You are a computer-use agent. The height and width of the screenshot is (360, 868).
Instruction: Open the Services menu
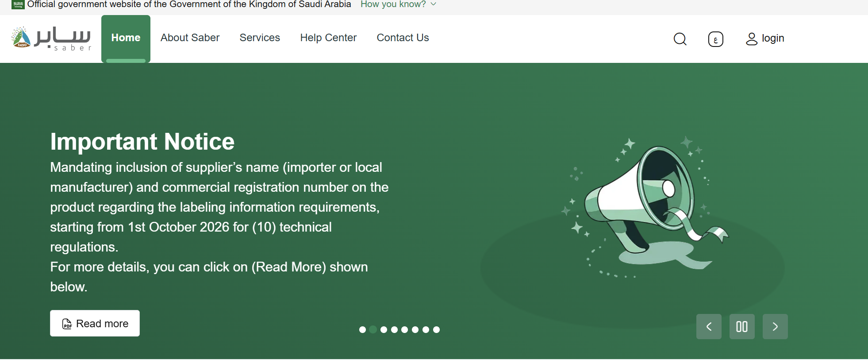coord(260,38)
